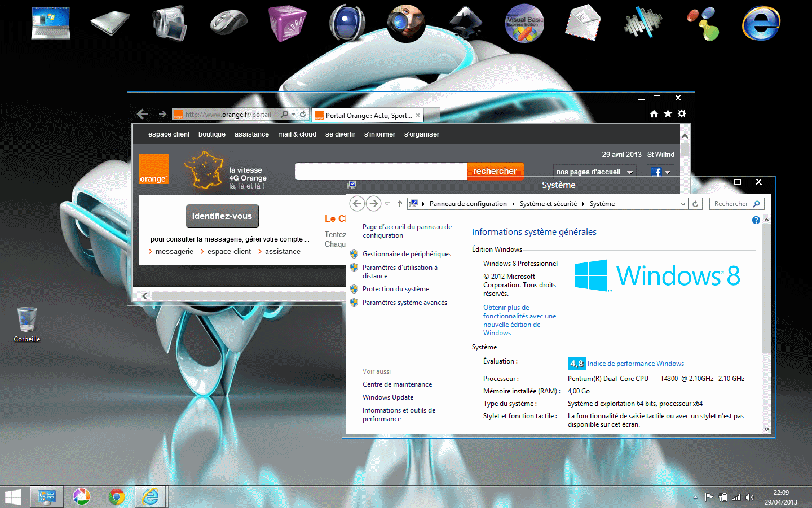Open the Internet Explorer tools gear
The height and width of the screenshot is (508, 812).
[682, 113]
